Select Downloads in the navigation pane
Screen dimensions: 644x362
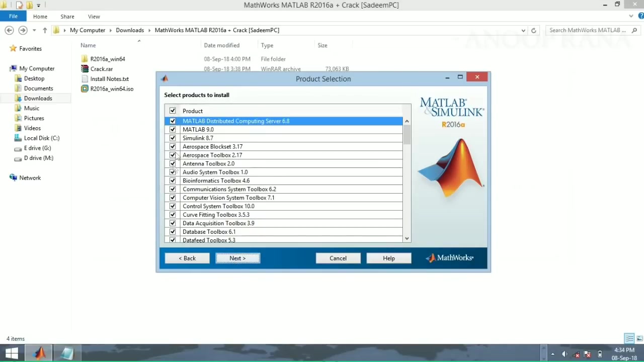[38, 99]
